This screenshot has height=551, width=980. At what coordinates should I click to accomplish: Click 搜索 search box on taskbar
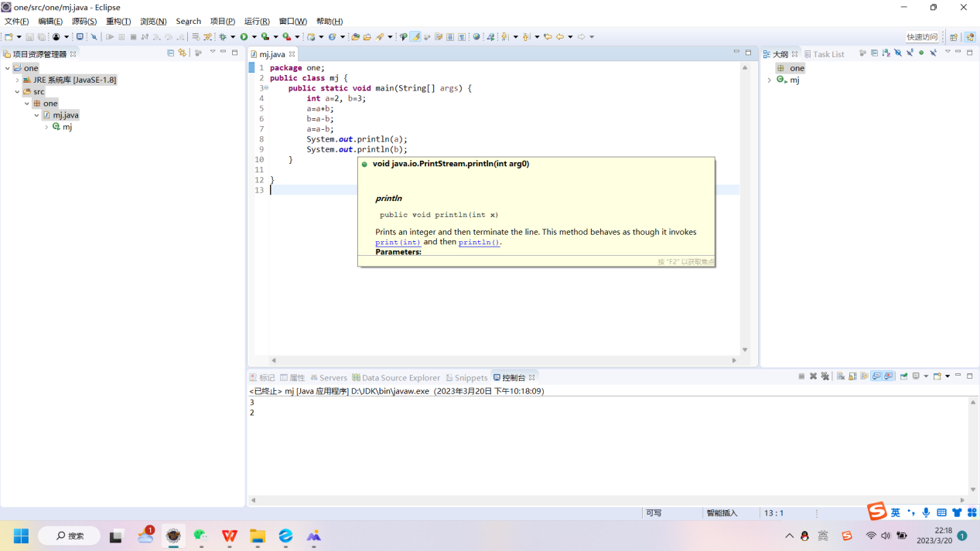point(69,536)
